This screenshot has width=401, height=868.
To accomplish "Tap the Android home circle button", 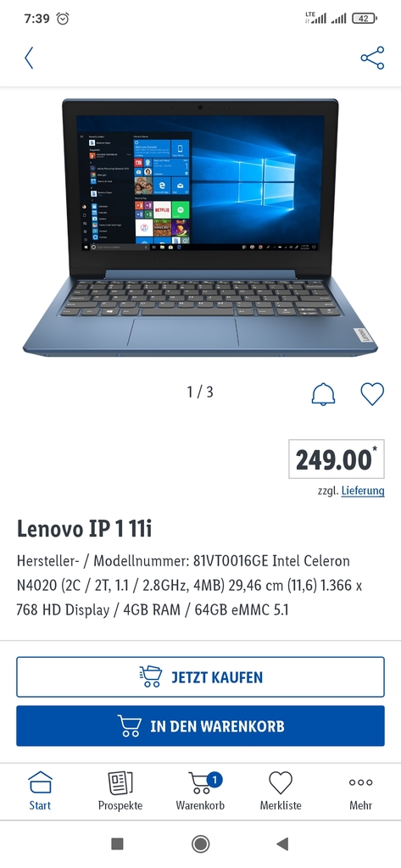I will point(200,843).
